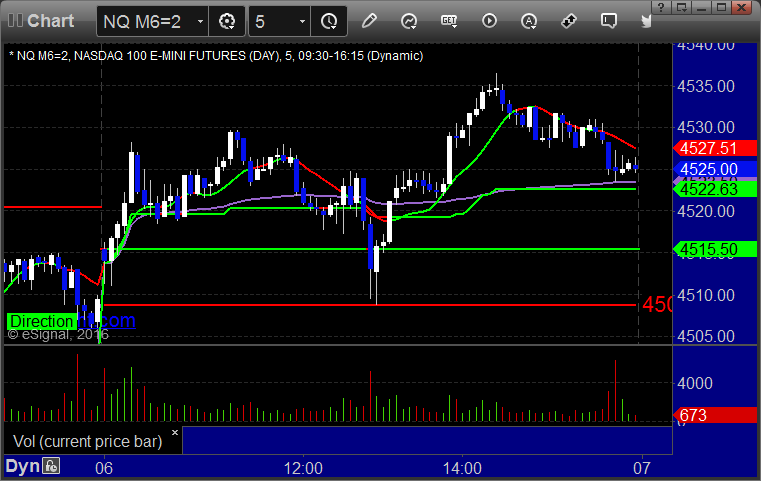The image size is (761, 481).
Task: Click the 07 date axis label
Action: click(x=642, y=468)
